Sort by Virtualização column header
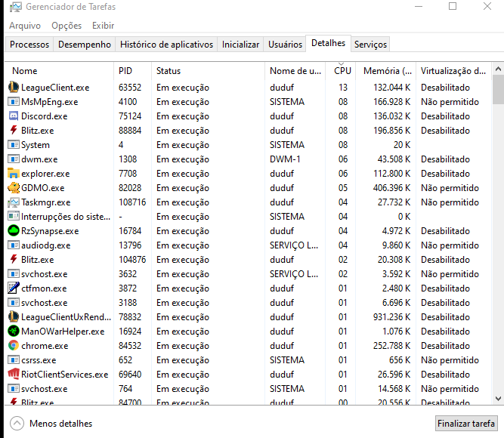Screen dimensions: 504x438 click(453, 71)
